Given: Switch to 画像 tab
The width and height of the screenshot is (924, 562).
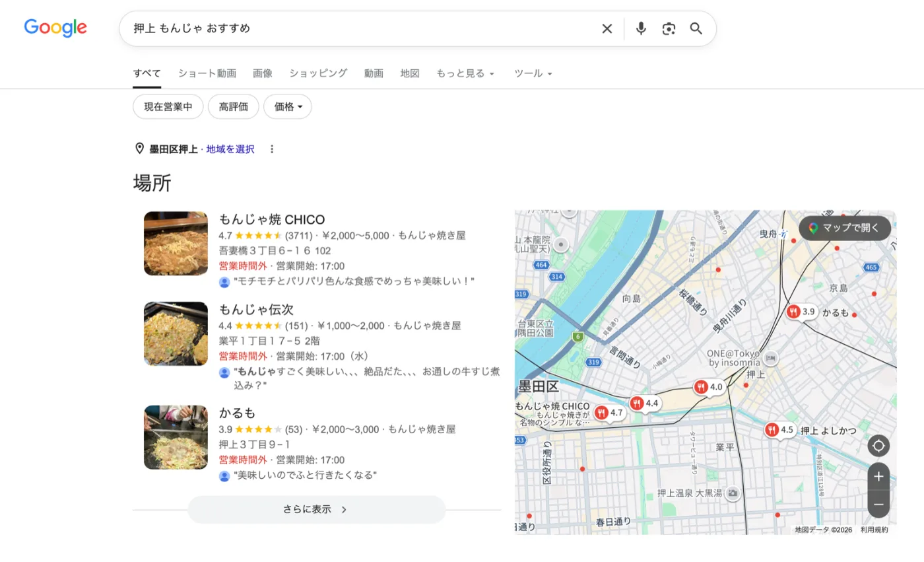Looking at the screenshot, I should pyautogui.click(x=263, y=73).
